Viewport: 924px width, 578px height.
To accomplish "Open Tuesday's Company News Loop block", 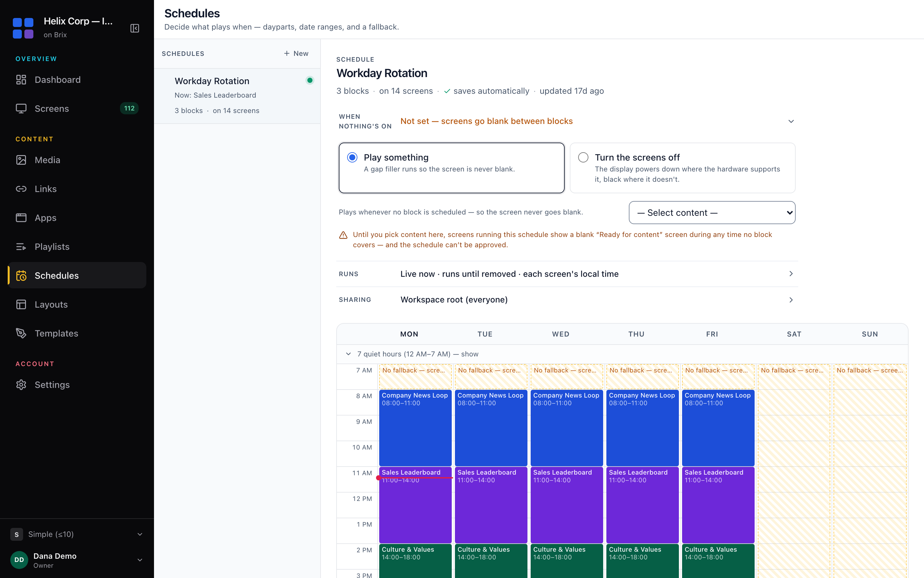I will (491, 428).
